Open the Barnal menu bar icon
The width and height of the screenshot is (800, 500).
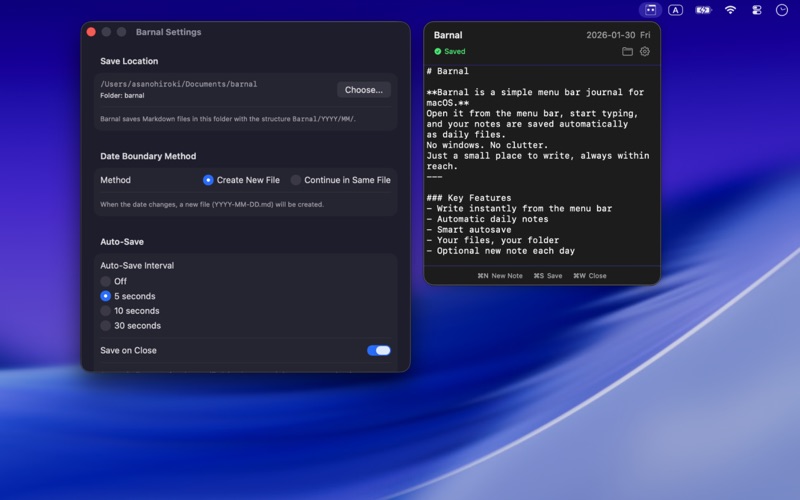click(650, 10)
